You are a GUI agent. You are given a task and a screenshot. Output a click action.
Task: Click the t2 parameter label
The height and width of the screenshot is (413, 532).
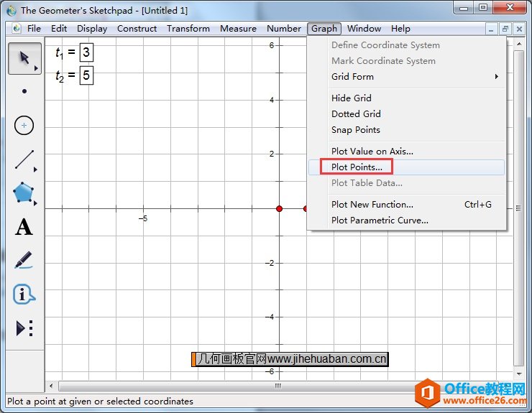pyautogui.click(x=60, y=76)
